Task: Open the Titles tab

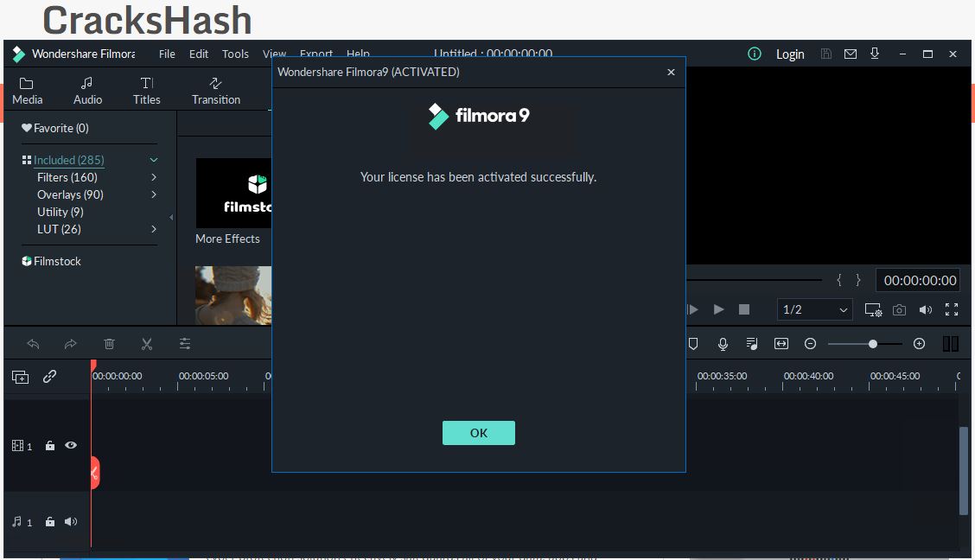Action: click(147, 91)
